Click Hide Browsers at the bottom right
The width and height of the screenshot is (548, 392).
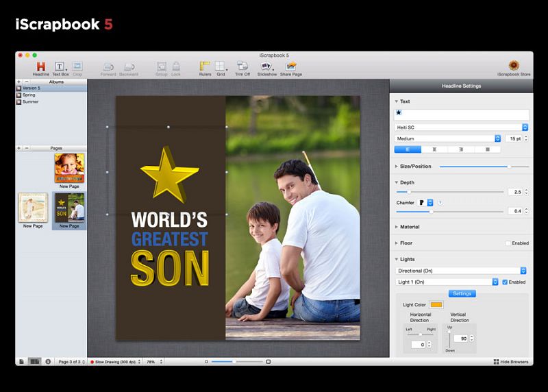tap(511, 361)
